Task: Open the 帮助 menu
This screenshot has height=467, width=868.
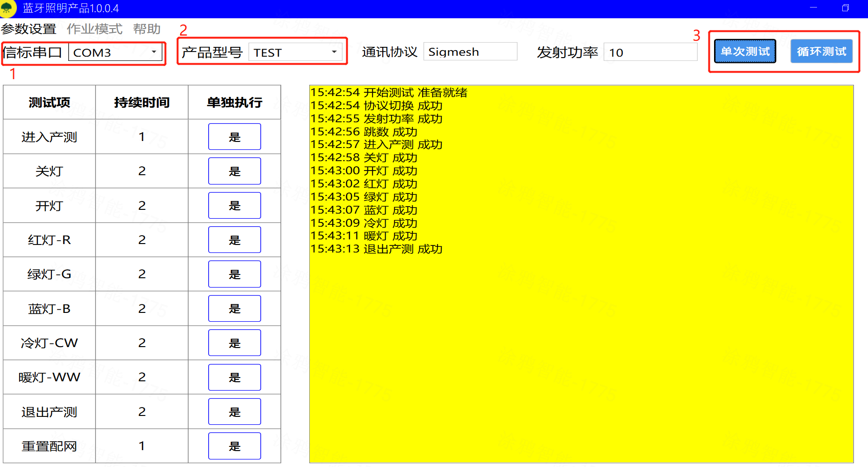Action: pyautogui.click(x=147, y=29)
